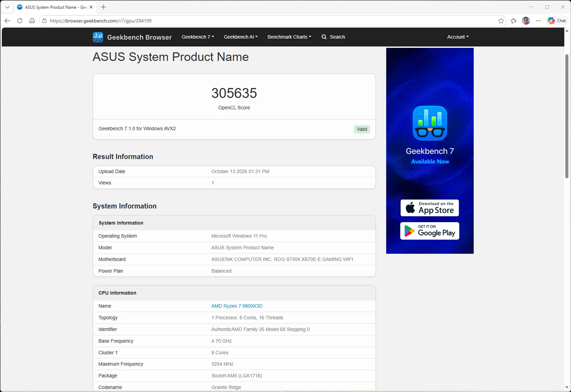The width and height of the screenshot is (571, 392).
Task: Expand the Geekbench AI dropdown
Action: (x=241, y=37)
